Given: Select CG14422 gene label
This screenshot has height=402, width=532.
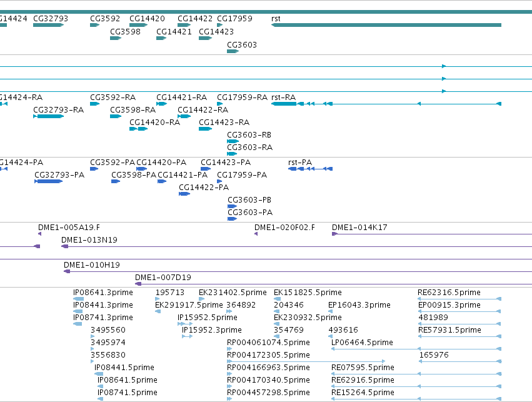Looking at the screenshot, I should [195, 19].
